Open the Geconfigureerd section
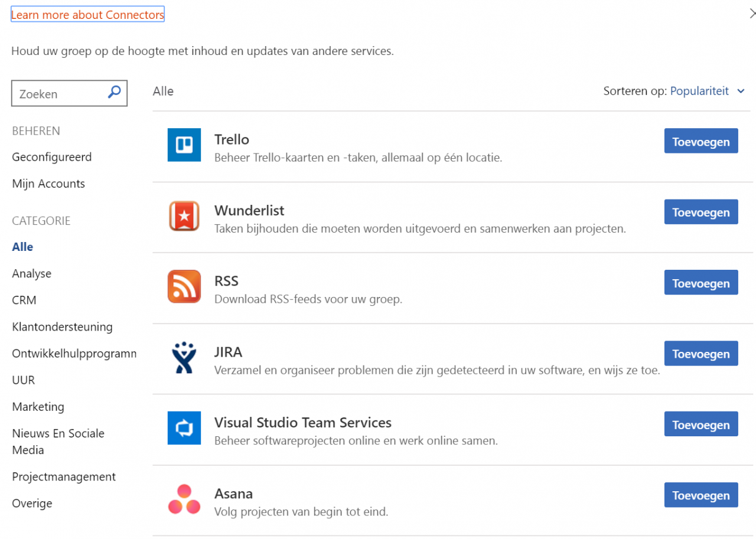 tap(52, 157)
